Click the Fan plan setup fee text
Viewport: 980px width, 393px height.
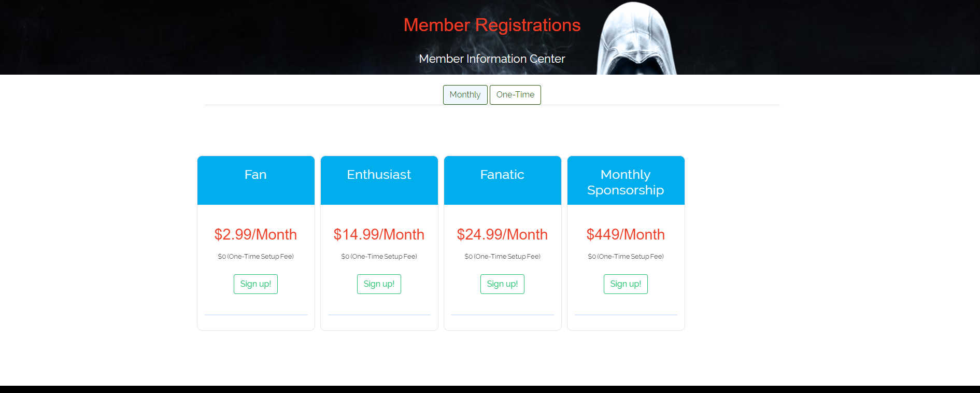tap(255, 257)
